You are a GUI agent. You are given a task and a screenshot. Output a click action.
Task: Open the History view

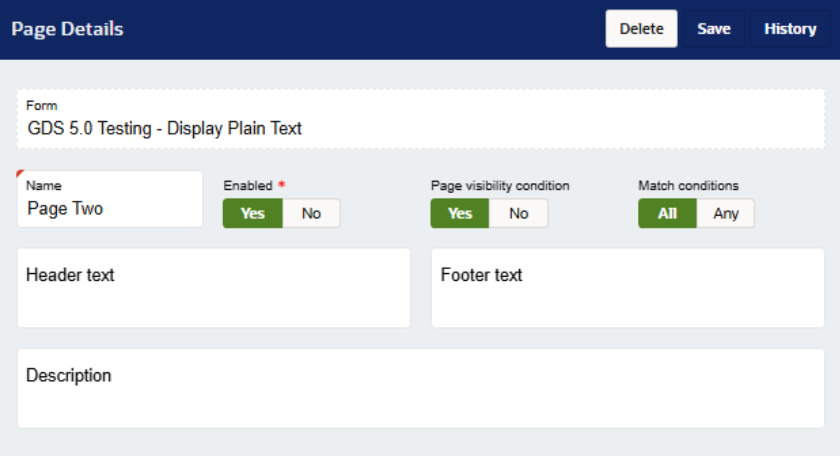(x=790, y=29)
